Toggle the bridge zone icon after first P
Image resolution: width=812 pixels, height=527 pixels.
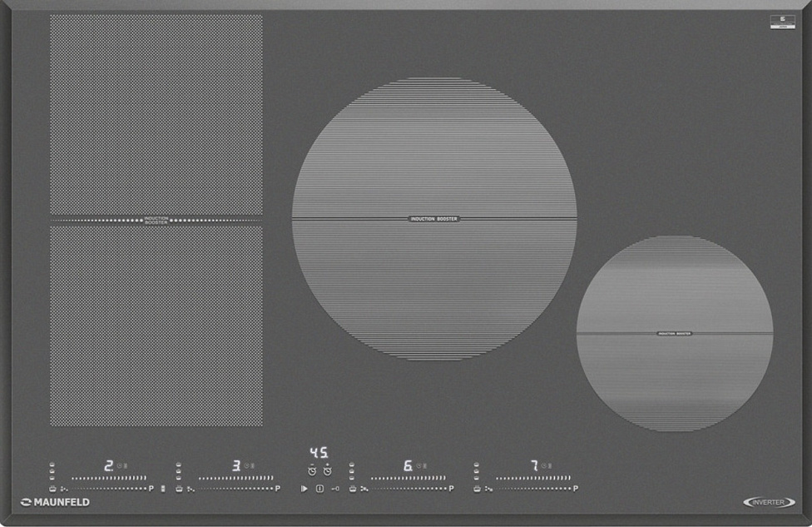[163, 489]
